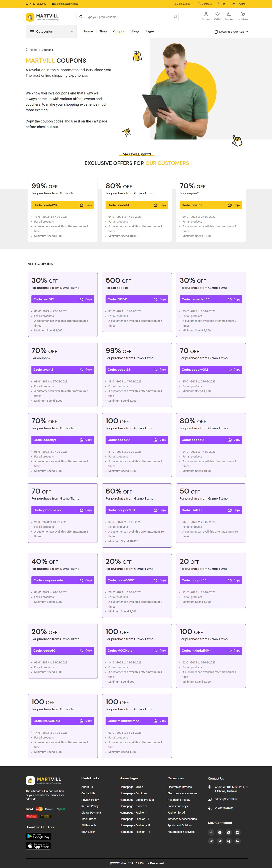Click the search filter sliders icon
272x868 pixels.
pos(175,17)
